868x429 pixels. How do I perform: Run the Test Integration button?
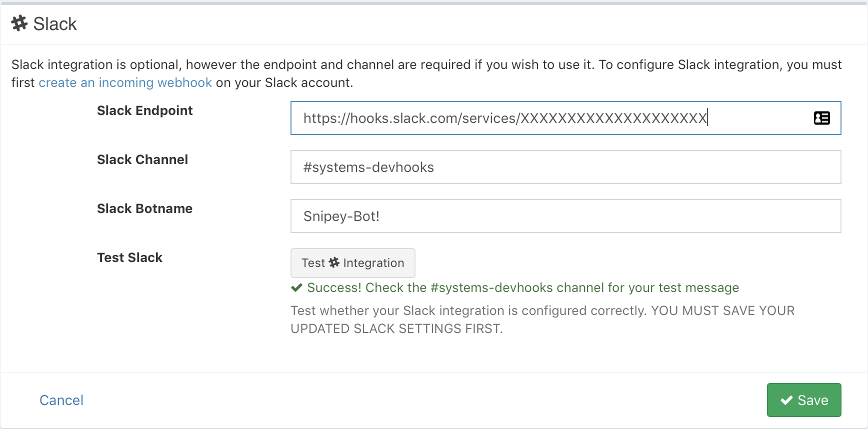(352, 262)
